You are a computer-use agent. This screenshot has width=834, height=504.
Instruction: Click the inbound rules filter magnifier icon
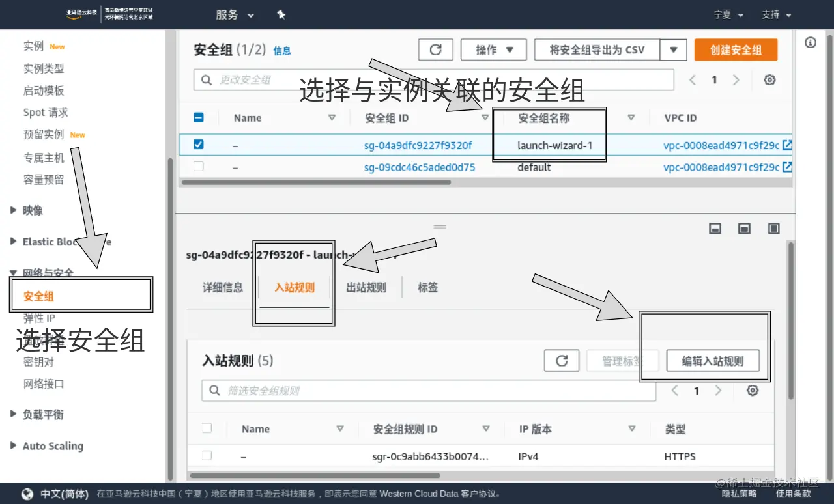[214, 391]
